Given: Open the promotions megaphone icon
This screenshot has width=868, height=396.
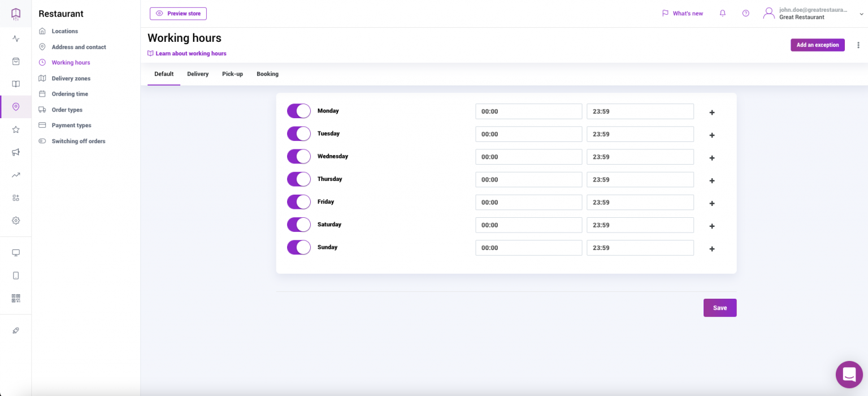Looking at the screenshot, I should [15, 152].
